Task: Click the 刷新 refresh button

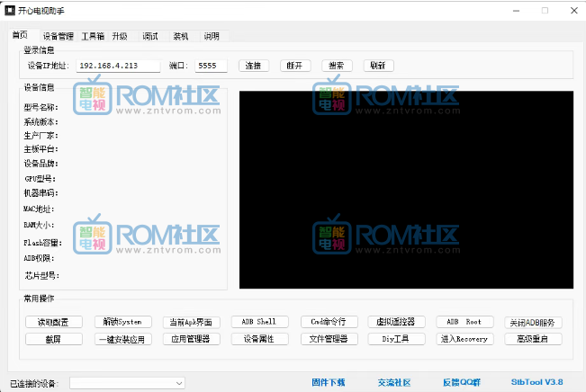Action: (378, 66)
